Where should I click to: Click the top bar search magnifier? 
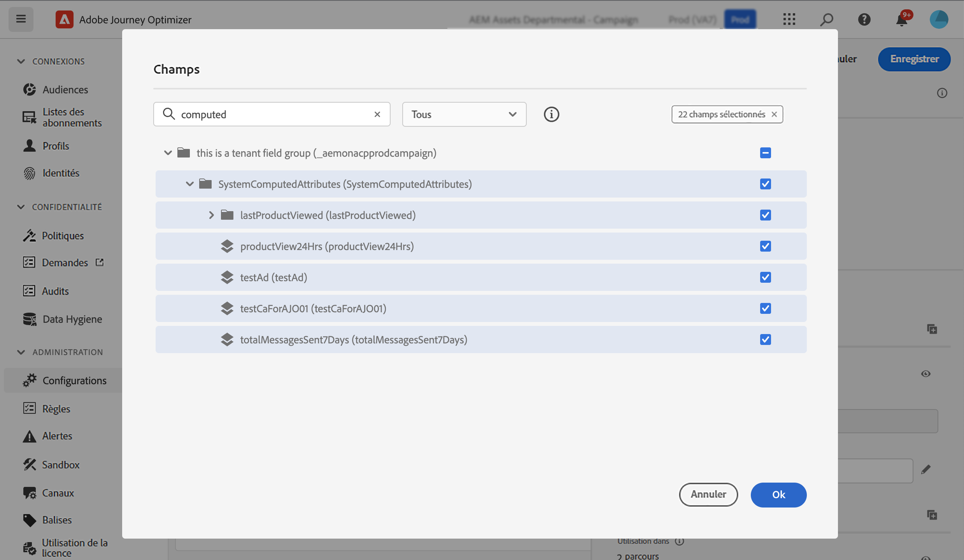pos(827,19)
